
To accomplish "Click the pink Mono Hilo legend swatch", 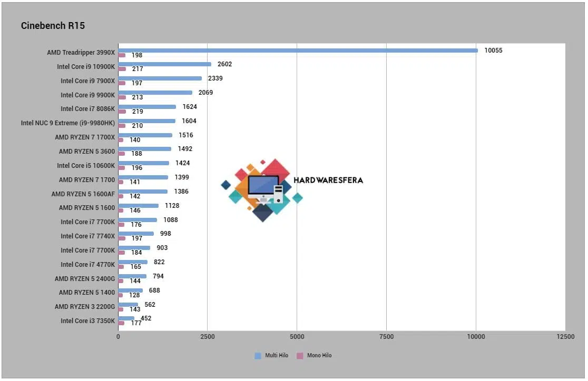I will [300, 356].
